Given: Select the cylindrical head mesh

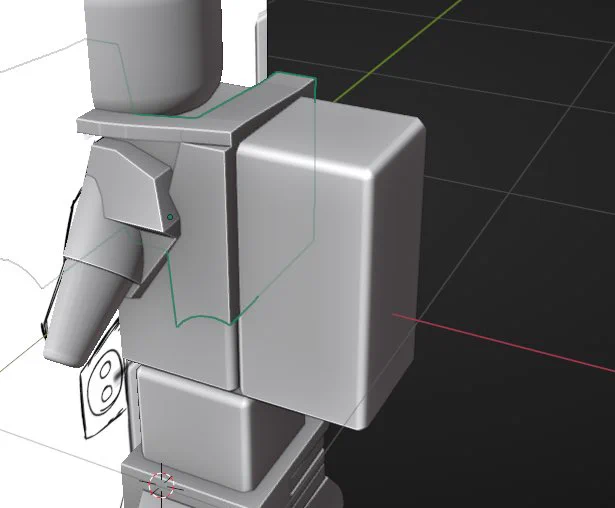Looking at the screenshot, I should pos(154,55).
